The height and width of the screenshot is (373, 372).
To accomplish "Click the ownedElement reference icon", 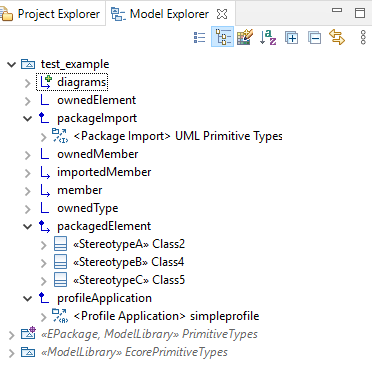I will coord(44,100).
